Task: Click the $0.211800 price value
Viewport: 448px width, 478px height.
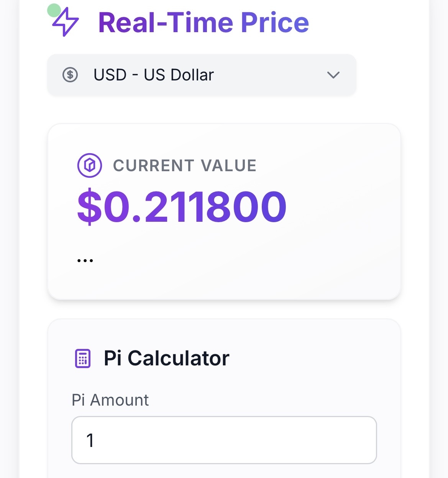Action: [x=182, y=207]
